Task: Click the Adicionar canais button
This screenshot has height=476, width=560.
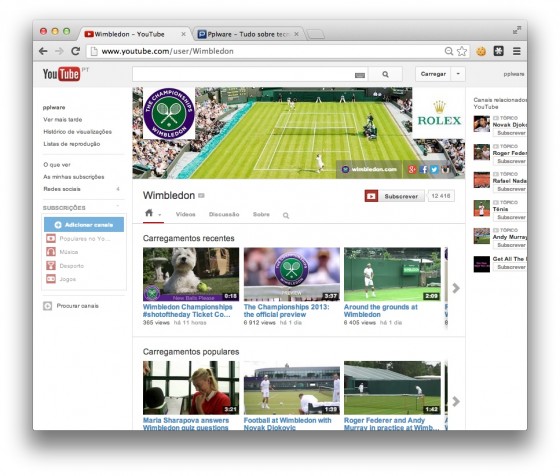Action: pyautogui.click(x=84, y=225)
